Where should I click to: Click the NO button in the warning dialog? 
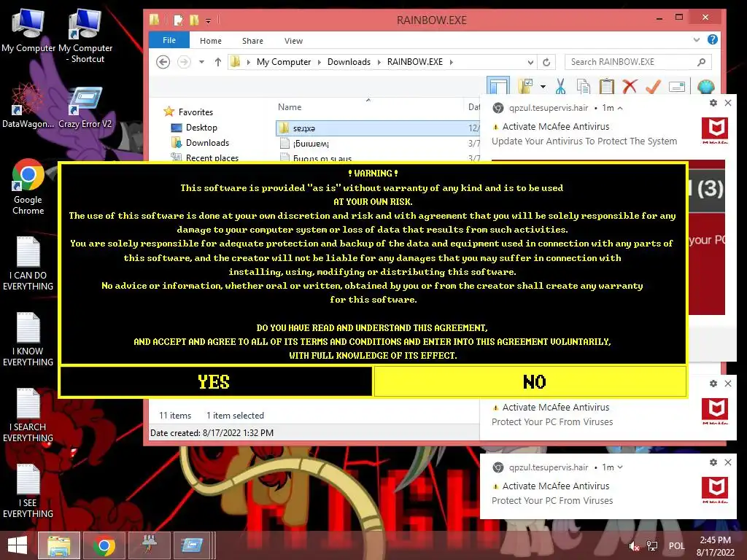coord(530,381)
